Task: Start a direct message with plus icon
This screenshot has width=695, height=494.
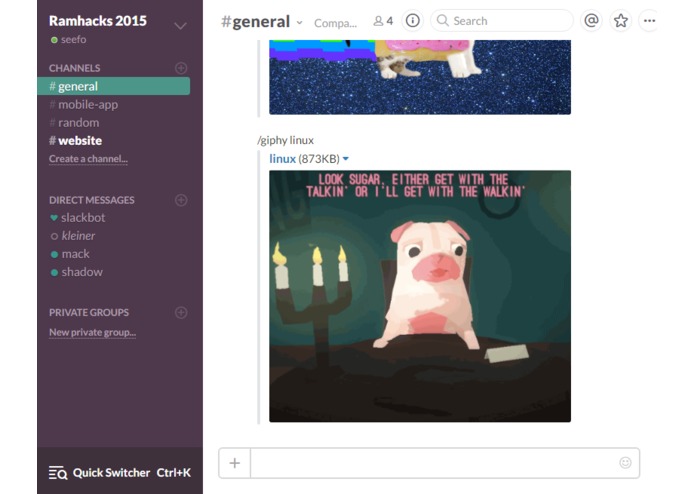Action: click(x=181, y=200)
